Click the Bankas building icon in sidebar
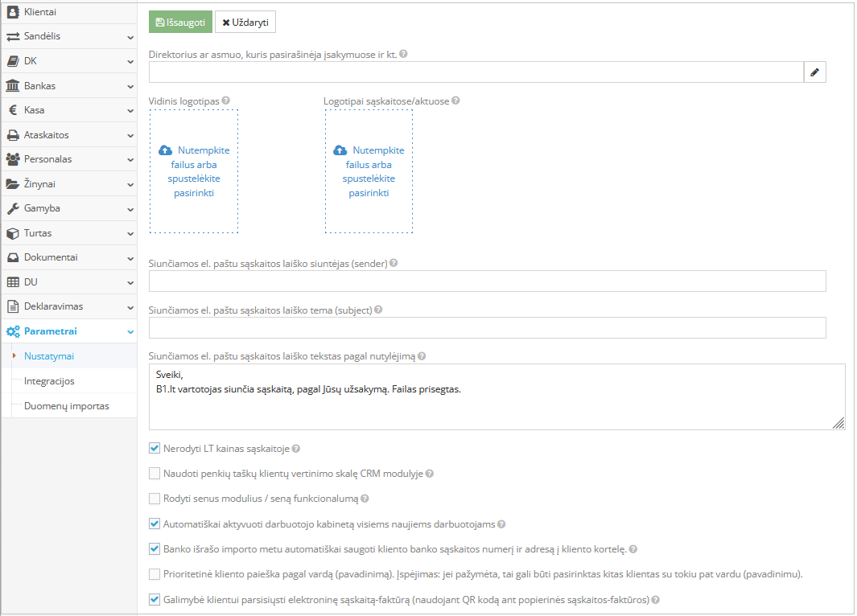 [x=13, y=85]
